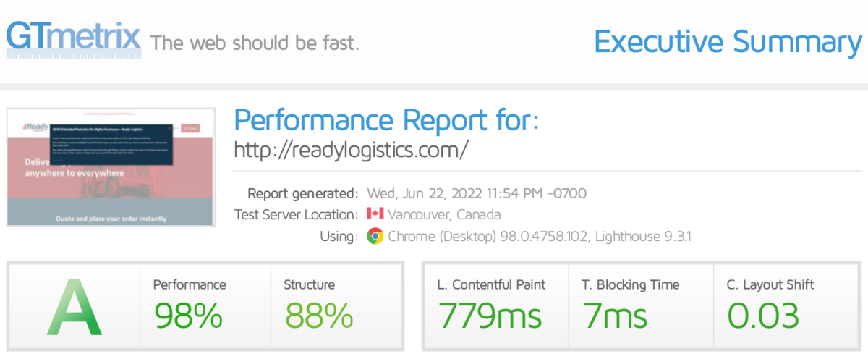868x359 pixels.
Task: Click the Ready logo in the site screenshot
Action: point(35,127)
